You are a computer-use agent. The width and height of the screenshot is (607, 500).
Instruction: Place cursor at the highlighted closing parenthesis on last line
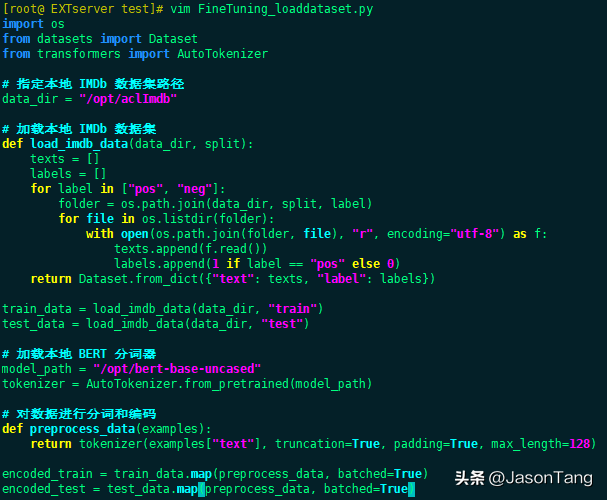coord(412,489)
